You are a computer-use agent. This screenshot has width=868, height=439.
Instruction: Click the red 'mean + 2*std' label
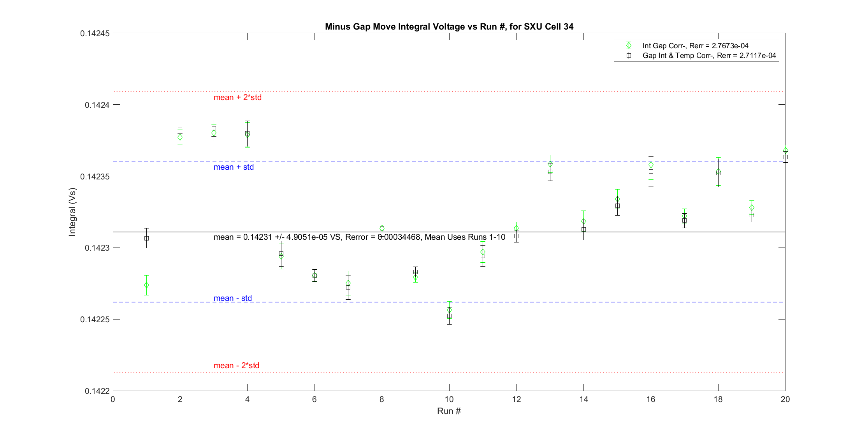237,97
